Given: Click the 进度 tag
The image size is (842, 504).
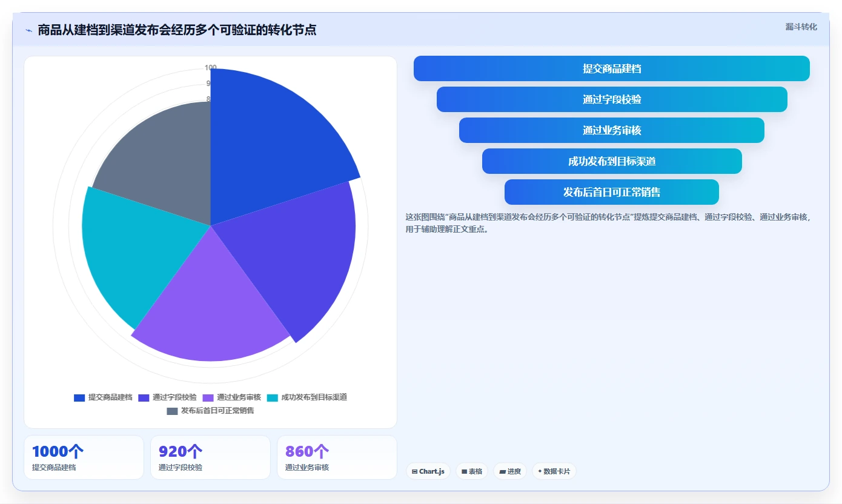Looking at the screenshot, I should 510,471.
